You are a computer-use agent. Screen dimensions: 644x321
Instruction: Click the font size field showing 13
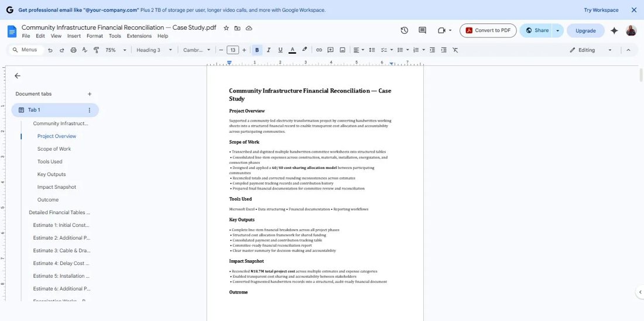pos(232,50)
